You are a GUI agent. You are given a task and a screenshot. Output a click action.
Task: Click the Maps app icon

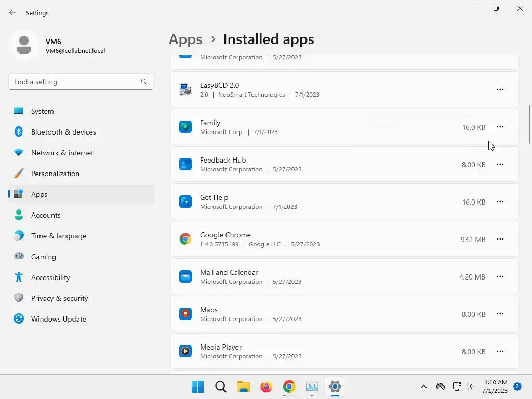pyautogui.click(x=185, y=314)
